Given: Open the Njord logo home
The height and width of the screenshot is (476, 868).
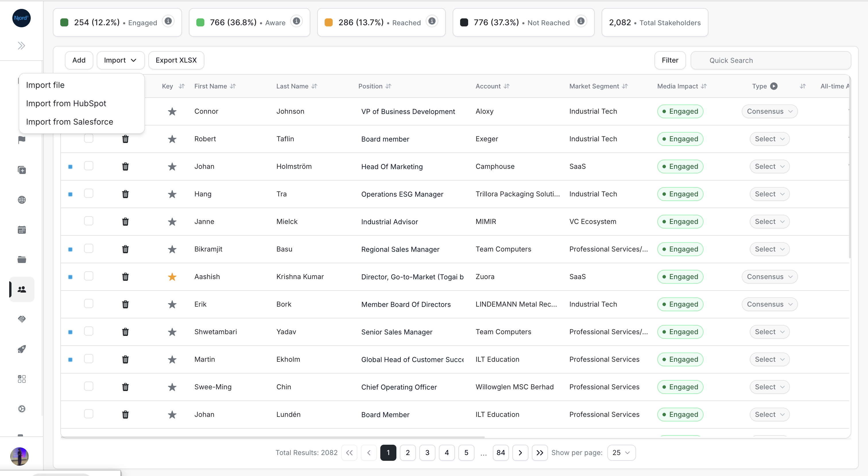Looking at the screenshot, I should 22,18.
